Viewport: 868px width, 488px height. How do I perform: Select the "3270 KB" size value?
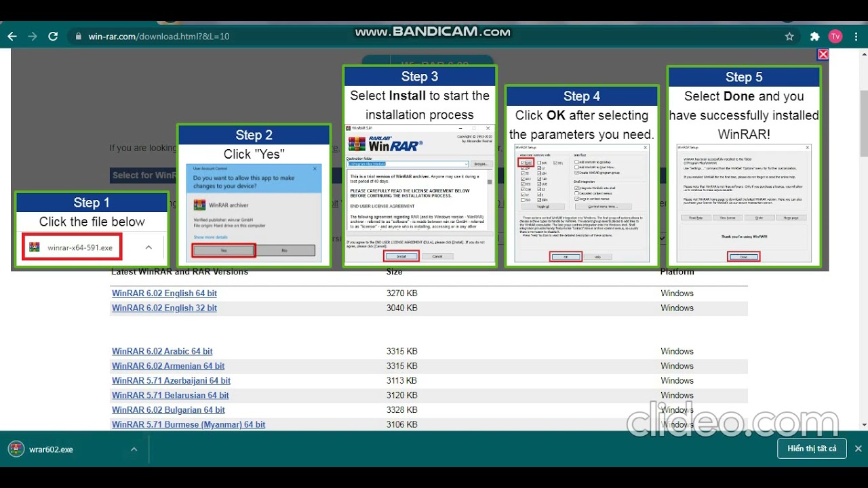(401, 293)
